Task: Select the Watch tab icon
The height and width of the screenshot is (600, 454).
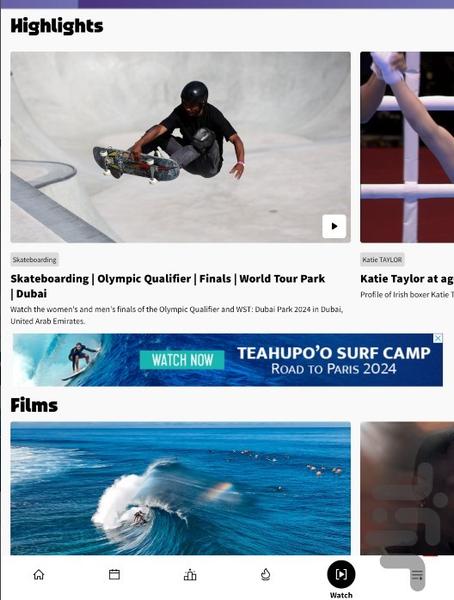Action: (x=341, y=574)
